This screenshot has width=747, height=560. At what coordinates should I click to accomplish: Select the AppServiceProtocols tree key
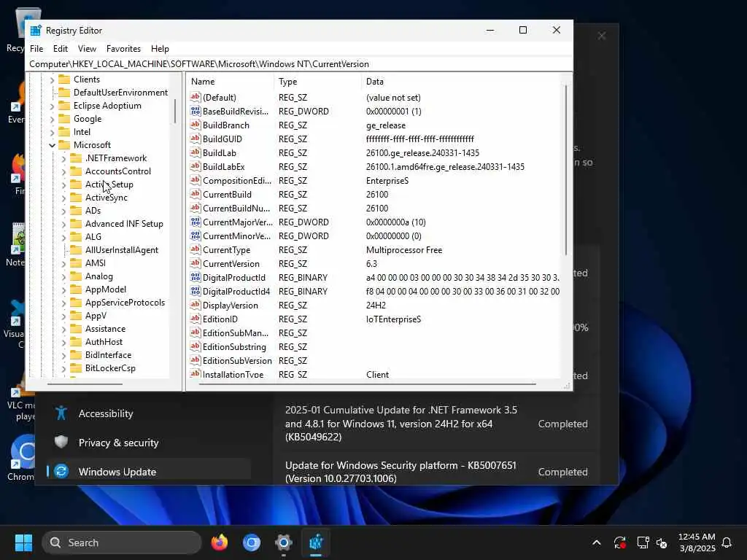tap(125, 303)
